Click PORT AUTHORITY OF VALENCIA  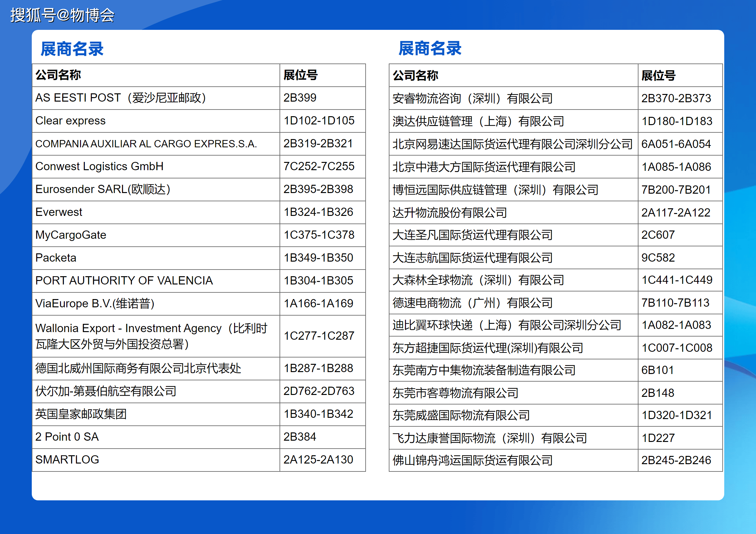124,281
